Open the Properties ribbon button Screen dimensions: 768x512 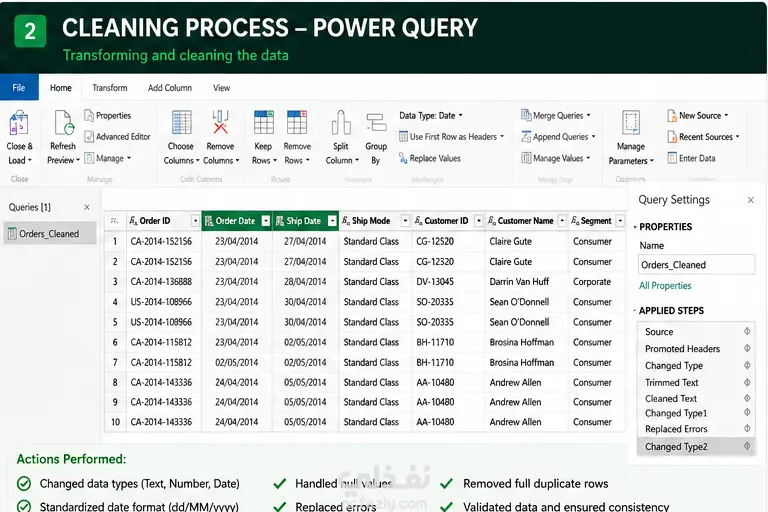[108, 116]
